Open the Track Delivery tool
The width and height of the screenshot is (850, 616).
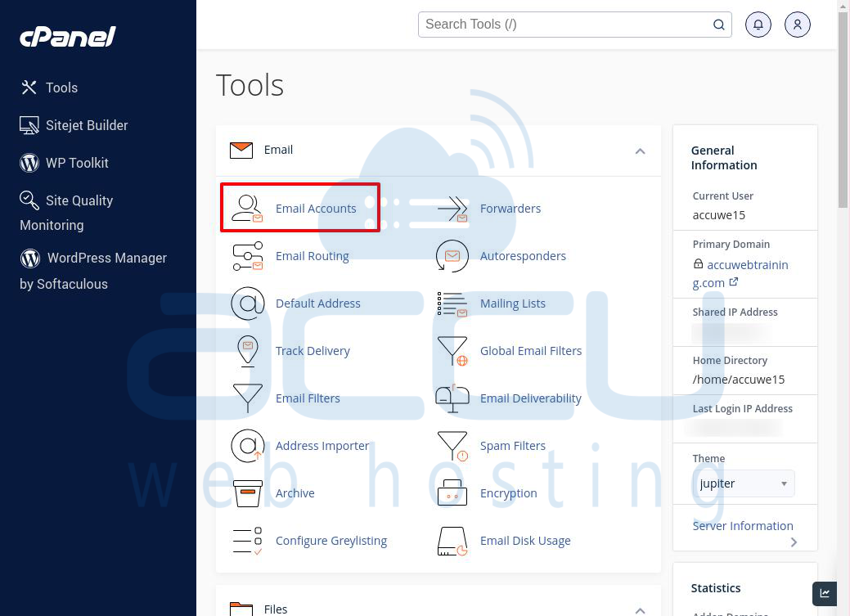(x=248, y=350)
